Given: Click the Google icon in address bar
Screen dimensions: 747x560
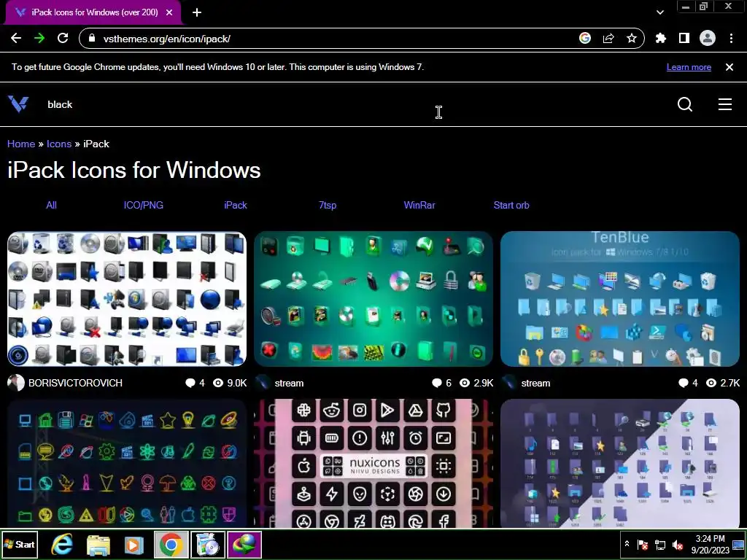Looking at the screenshot, I should pyautogui.click(x=585, y=38).
